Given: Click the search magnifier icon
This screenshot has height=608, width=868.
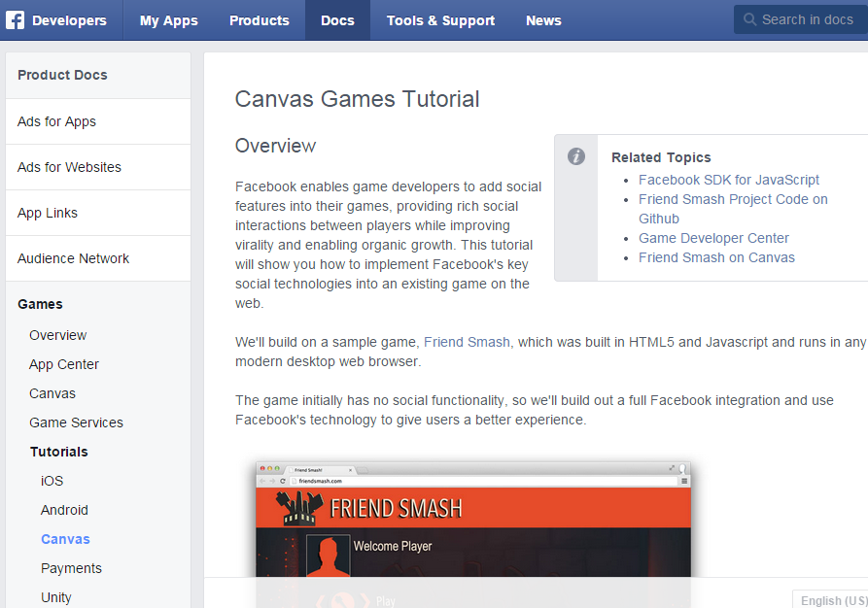Looking at the screenshot, I should [749, 19].
